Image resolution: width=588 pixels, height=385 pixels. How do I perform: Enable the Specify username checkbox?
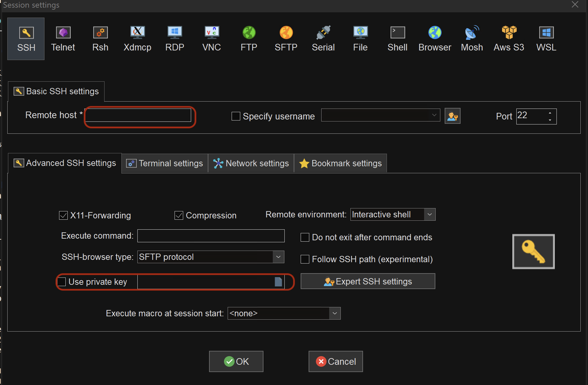[236, 116]
